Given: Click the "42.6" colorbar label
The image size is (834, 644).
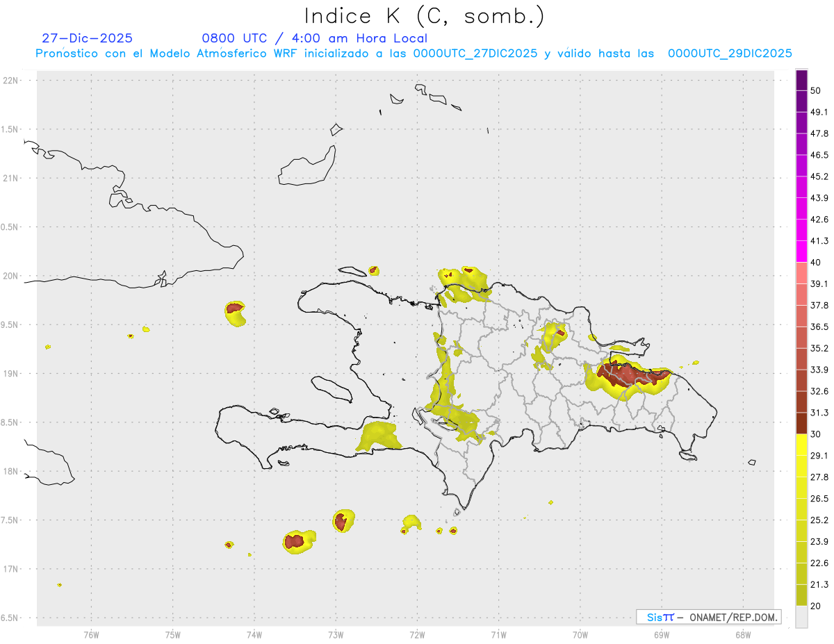Looking at the screenshot, I should pos(819,220).
